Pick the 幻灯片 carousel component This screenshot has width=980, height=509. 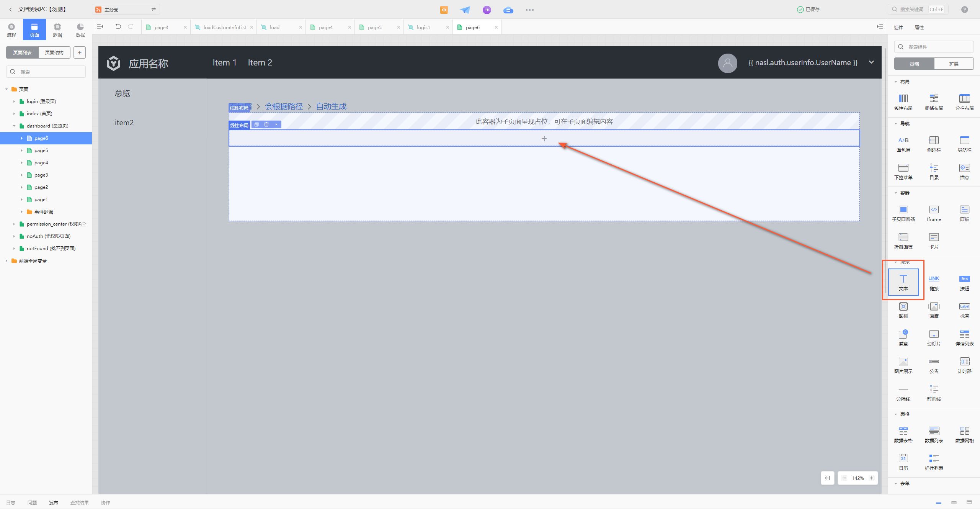[x=934, y=337]
